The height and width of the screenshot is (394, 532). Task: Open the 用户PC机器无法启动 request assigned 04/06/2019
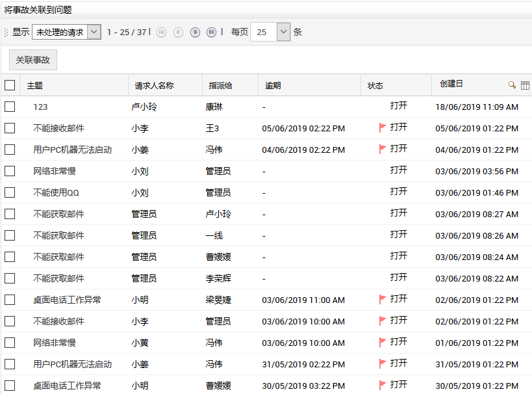72,150
